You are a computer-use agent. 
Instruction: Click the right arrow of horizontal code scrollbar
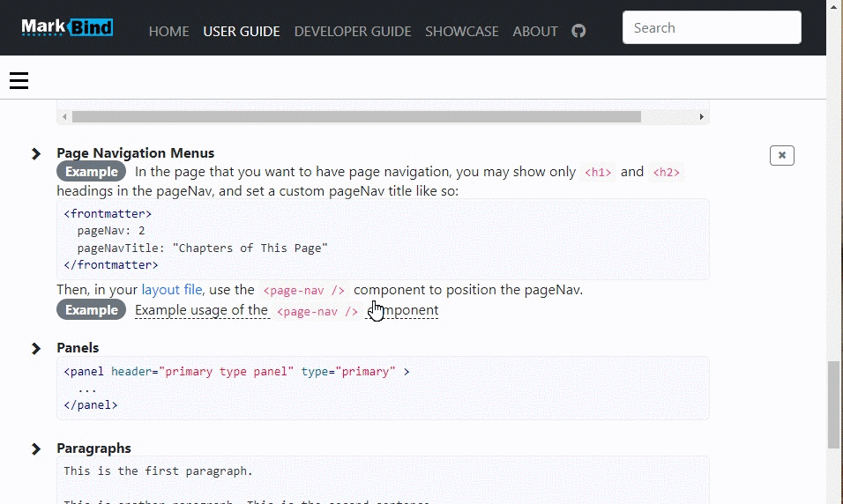click(x=702, y=116)
